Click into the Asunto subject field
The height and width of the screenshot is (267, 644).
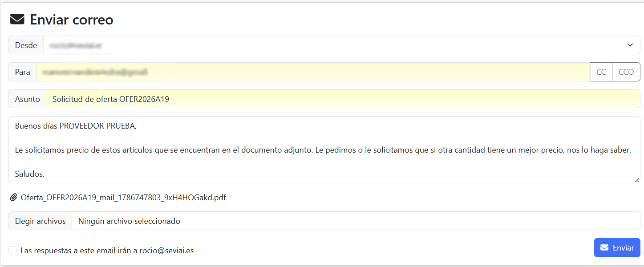tap(343, 99)
